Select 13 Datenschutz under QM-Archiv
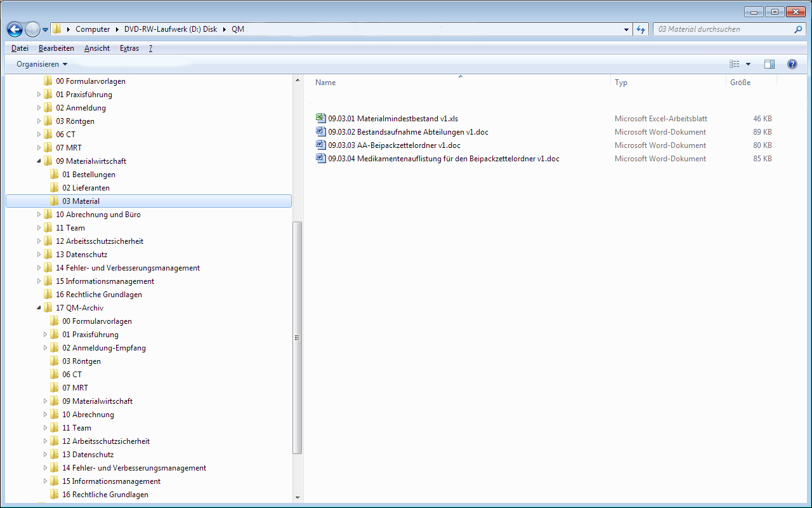 (x=88, y=455)
